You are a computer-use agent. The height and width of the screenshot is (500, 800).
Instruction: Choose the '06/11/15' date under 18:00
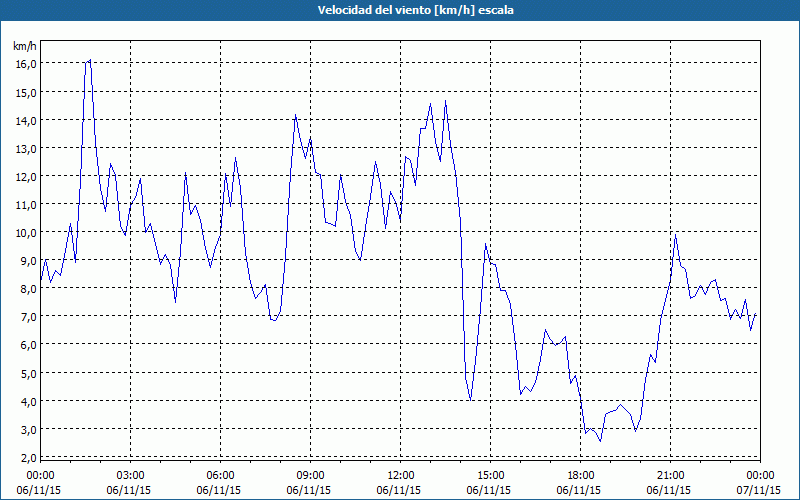tap(579, 490)
